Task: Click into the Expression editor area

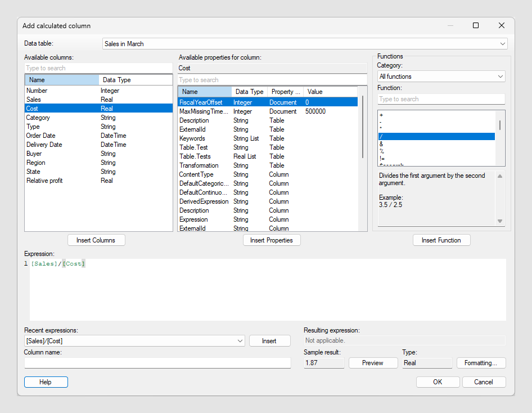Action: pyautogui.click(x=268, y=289)
